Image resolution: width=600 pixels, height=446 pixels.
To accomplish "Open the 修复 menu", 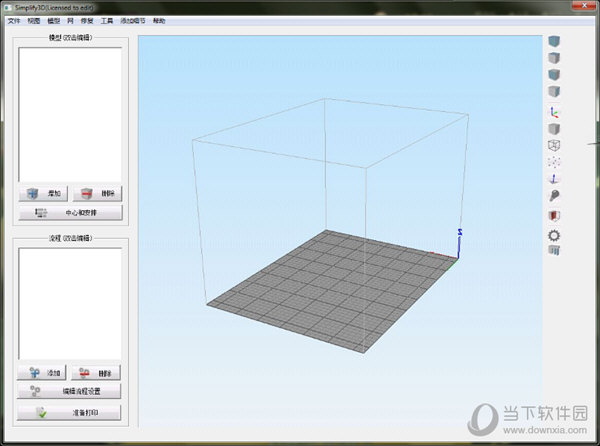I will pyautogui.click(x=87, y=21).
